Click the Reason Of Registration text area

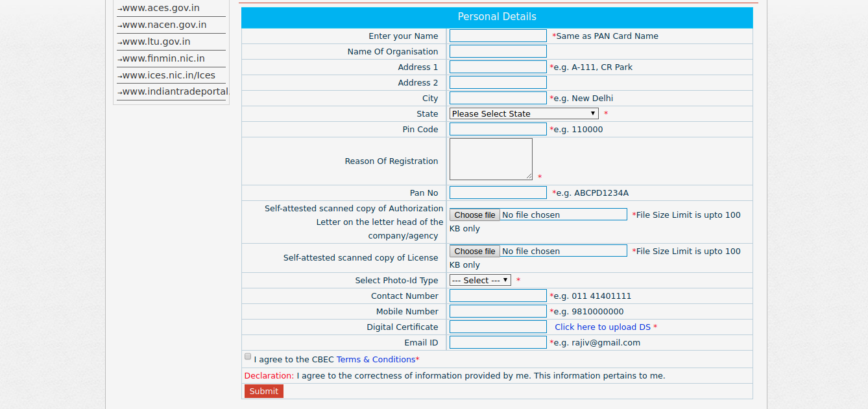(490, 159)
